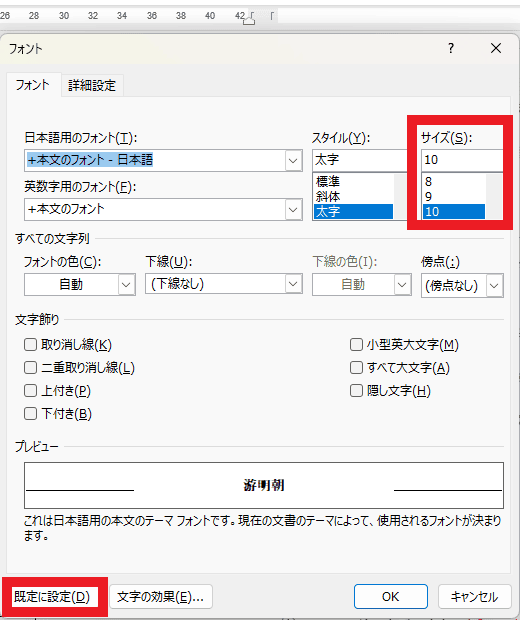This screenshot has width=520, height=620.
Task: Expand the 英数字用のフォント dropdown arrow
Action: tap(293, 209)
